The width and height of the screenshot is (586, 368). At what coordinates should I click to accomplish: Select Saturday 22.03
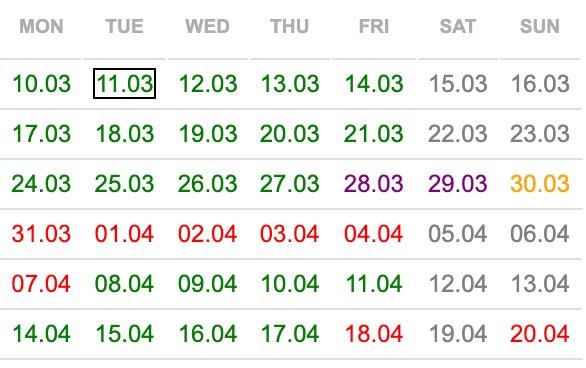click(x=458, y=133)
